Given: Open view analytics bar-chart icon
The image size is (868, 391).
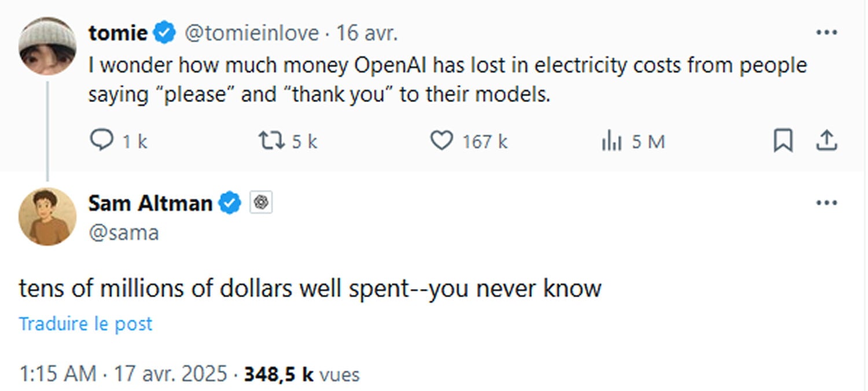Looking at the screenshot, I should click(611, 141).
